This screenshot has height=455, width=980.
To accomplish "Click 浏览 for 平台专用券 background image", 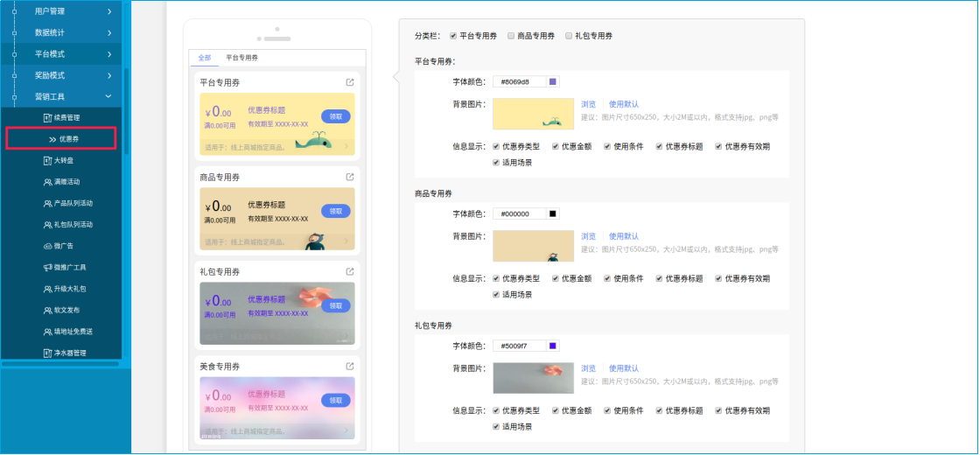I will 588,104.
